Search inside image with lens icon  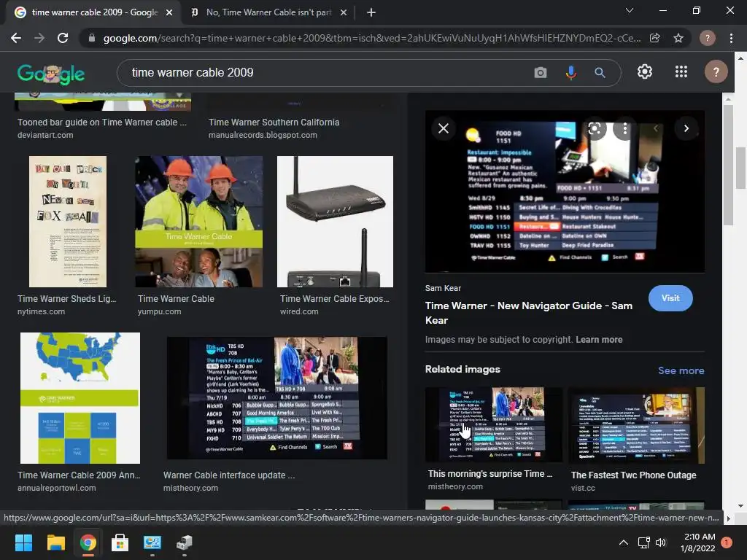595,128
